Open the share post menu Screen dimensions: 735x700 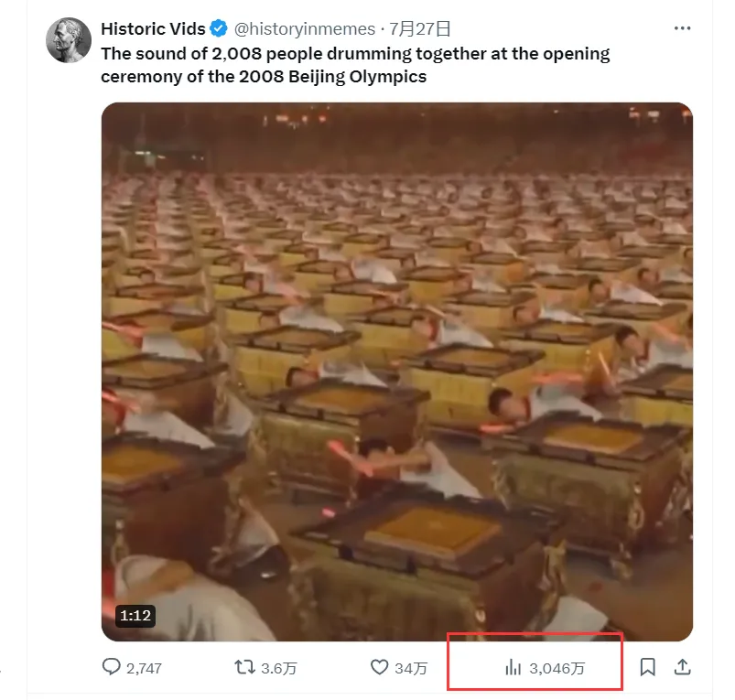(682, 667)
